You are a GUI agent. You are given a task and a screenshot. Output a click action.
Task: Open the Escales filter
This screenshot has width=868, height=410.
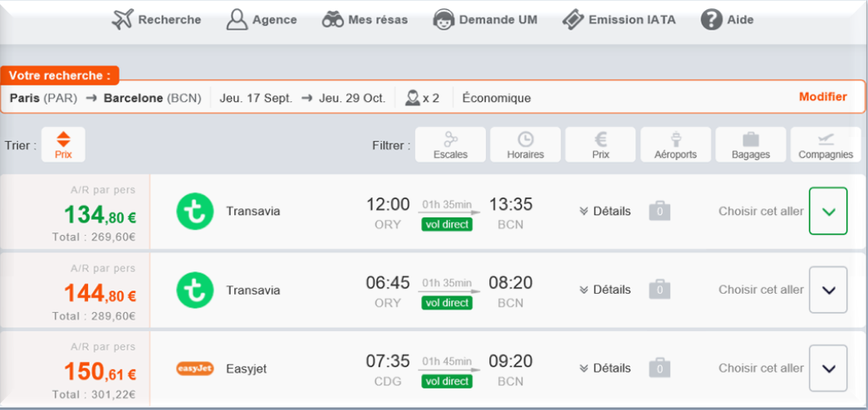(x=450, y=144)
